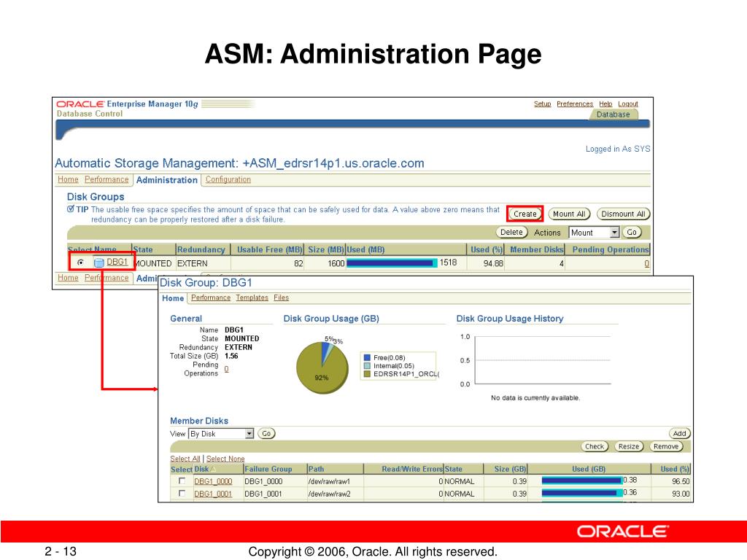Click the DBG1_0001 used bar showing 0.36
747x560 pixels.
pyautogui.click(x=581, y=494)
